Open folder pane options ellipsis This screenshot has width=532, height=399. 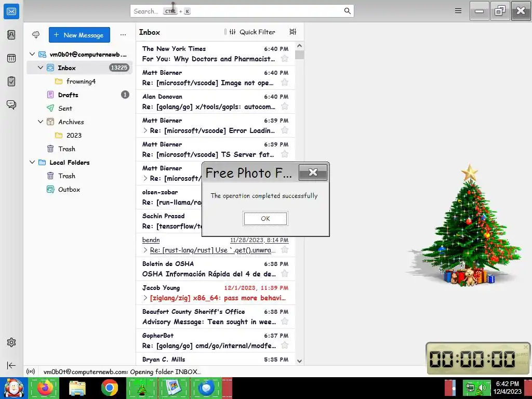tap(123, 35)
